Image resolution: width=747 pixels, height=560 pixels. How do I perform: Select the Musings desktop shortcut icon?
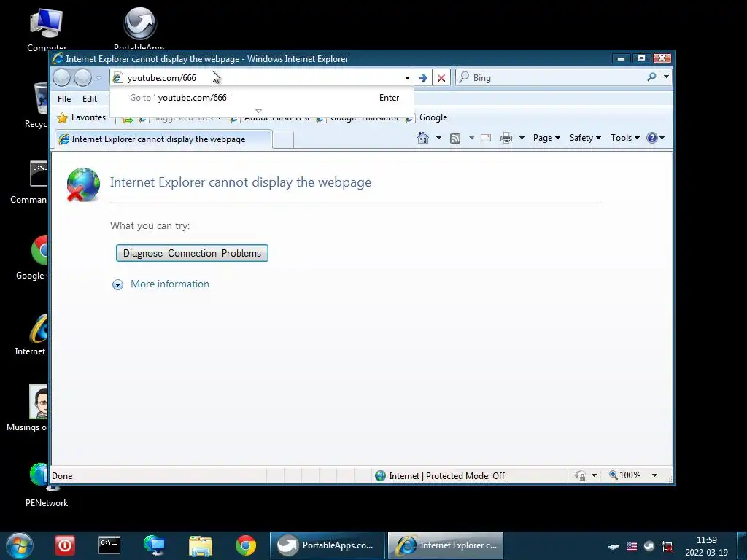(x=28, y=408)
